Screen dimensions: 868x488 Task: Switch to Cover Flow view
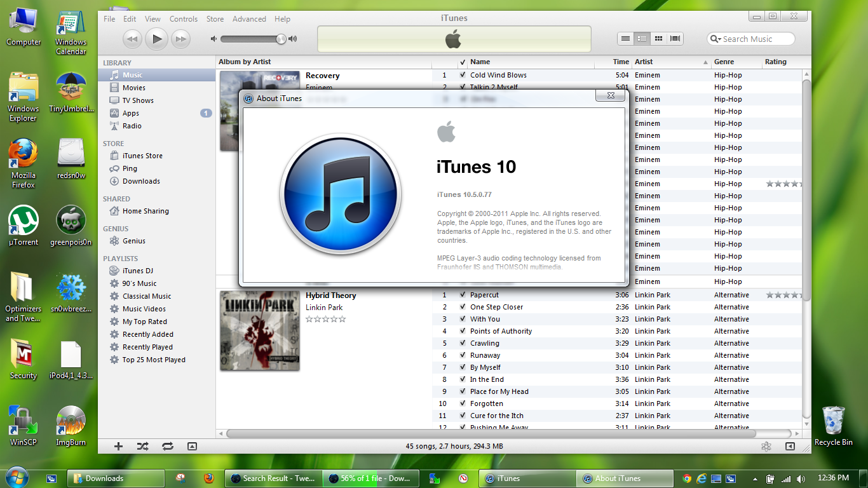point(675,38)
